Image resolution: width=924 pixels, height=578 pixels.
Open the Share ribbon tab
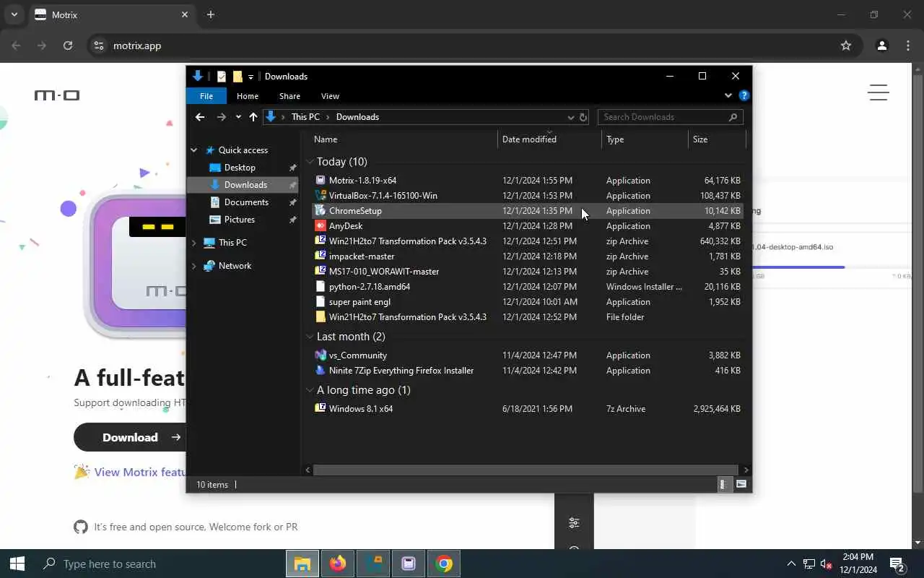point(289,96)
